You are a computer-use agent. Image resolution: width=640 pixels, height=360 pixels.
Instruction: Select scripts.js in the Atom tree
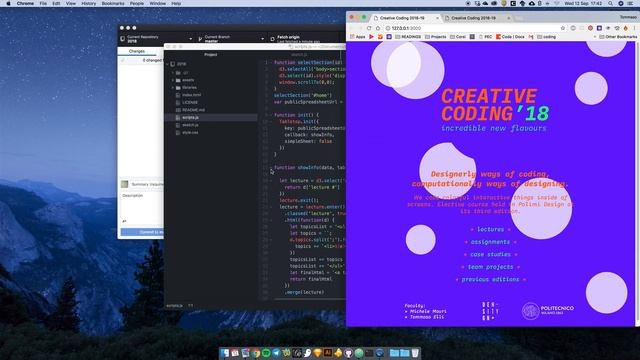211,118
